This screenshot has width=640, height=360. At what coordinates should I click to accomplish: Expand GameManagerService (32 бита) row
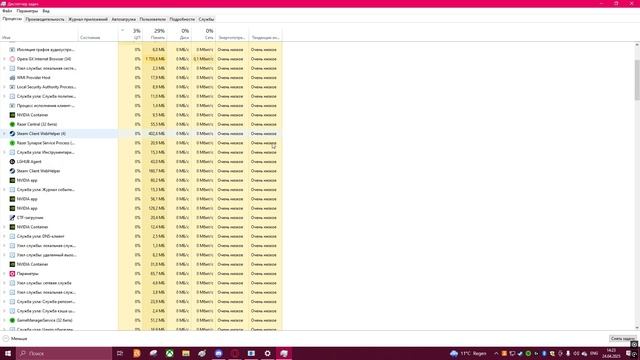(x=4, y=320)
